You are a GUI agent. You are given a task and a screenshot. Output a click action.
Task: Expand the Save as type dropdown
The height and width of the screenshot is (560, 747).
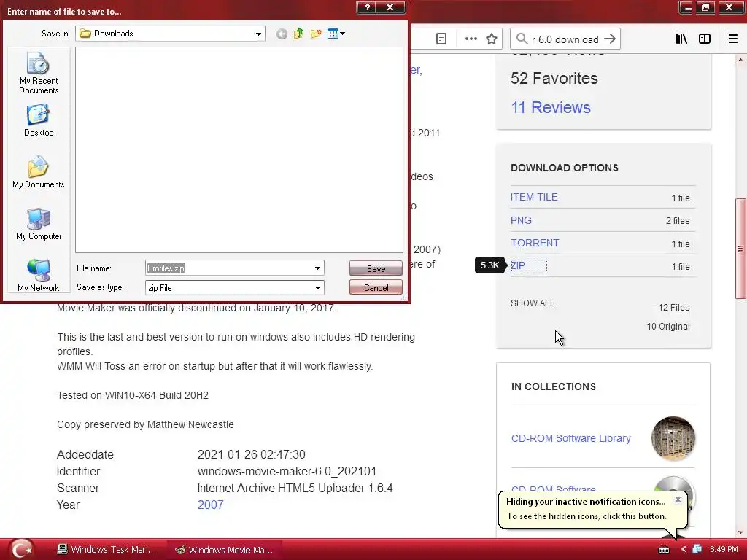click(317, 287)
